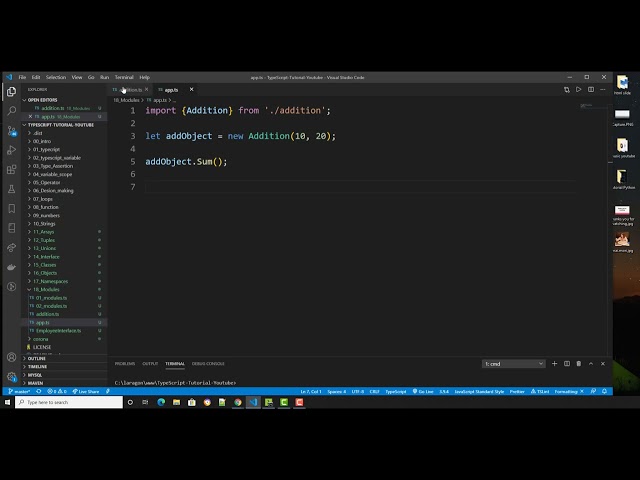Open the Help menu
640x480 pixels.
[x=144, y=77]
